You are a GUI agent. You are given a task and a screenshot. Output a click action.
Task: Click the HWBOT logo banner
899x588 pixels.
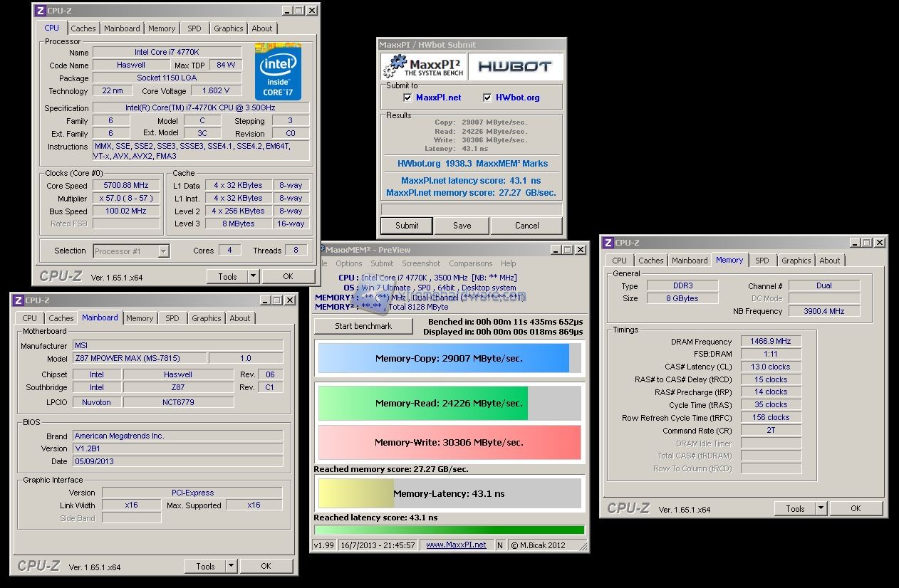(x=514, y=67)
